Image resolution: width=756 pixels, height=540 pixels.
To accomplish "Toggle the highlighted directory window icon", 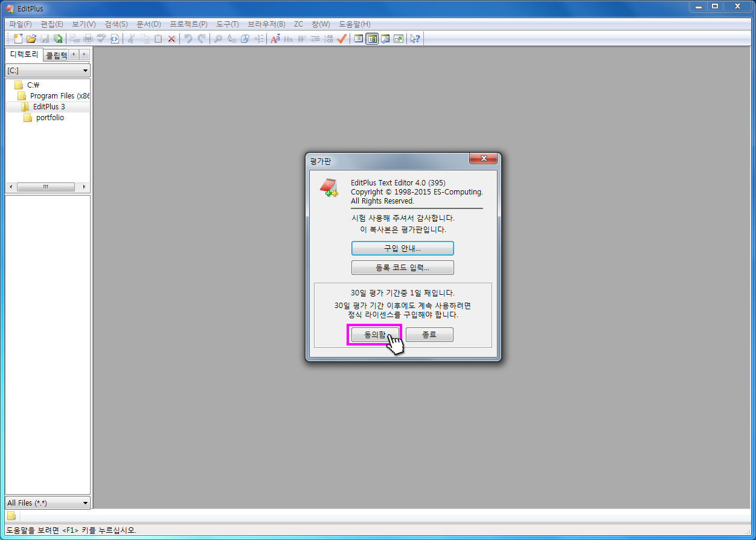I will click(372, 39).
